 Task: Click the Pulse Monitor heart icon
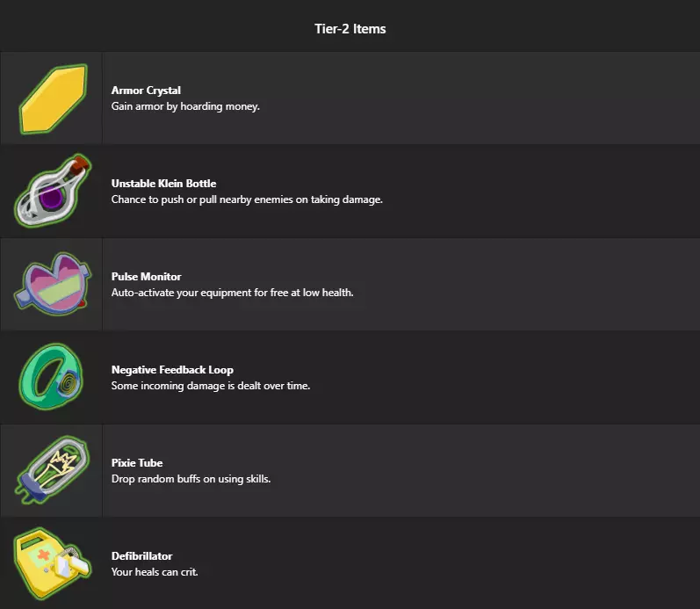tap(52, 284)
